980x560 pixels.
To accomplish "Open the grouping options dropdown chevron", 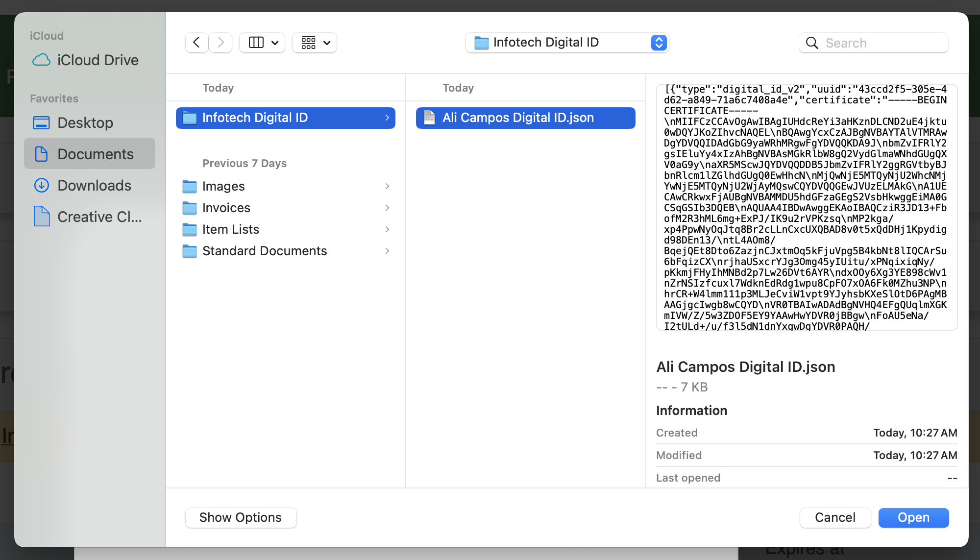I will click(x=327, y=43).
